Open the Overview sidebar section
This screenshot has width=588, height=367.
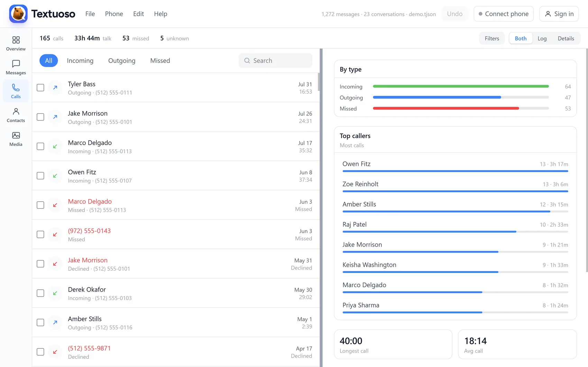click(x=16, y=44)
